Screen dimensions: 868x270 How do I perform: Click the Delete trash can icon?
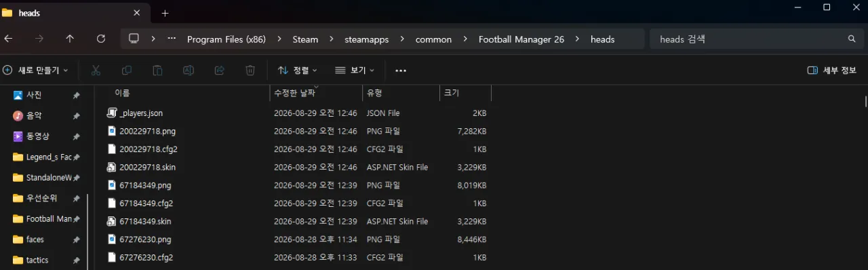tap(250, 70)
